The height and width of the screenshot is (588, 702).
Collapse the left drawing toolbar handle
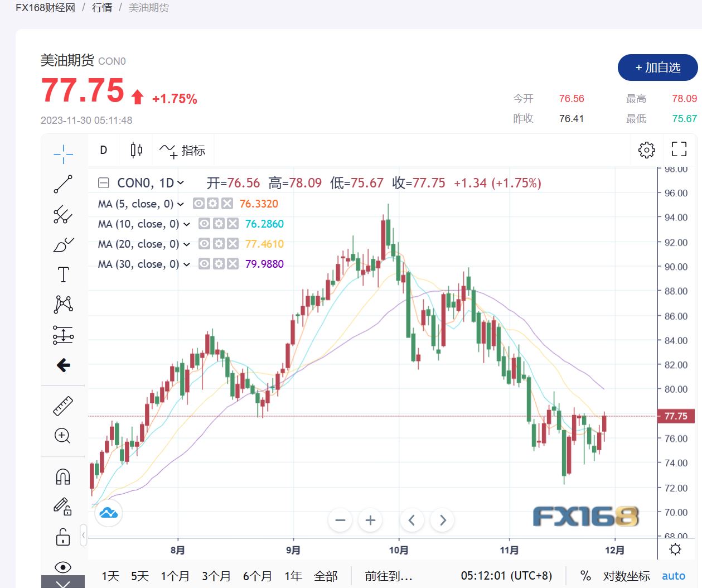click(x=84, y=536)
